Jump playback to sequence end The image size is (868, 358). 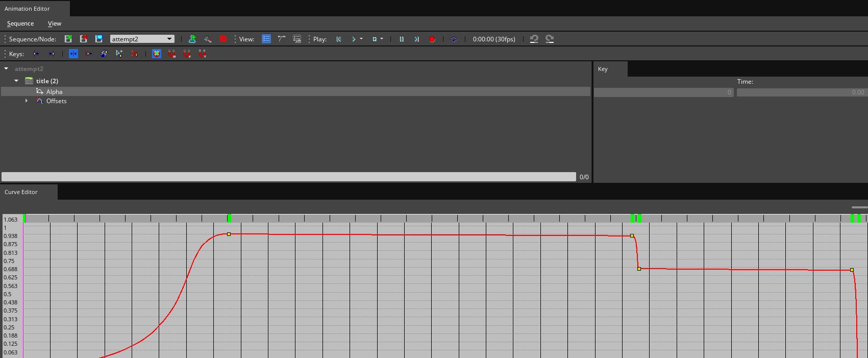point(416,39)
